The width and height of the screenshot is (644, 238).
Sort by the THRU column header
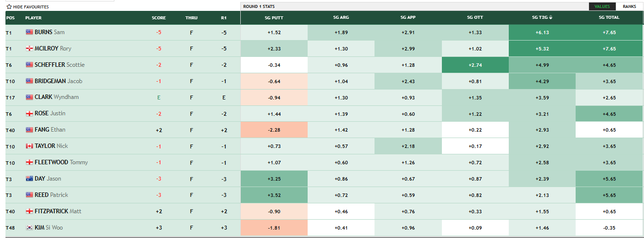point(191,18)
